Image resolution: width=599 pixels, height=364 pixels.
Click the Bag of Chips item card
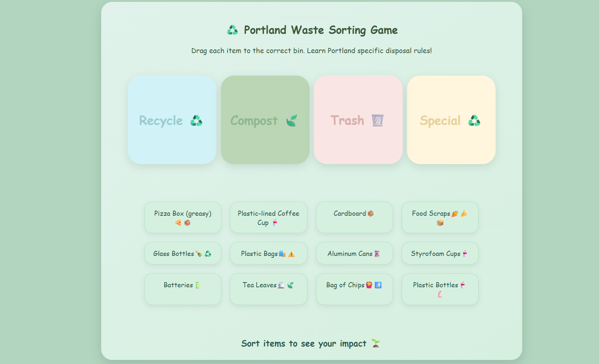pyautogui.click(x=355, y=289)
